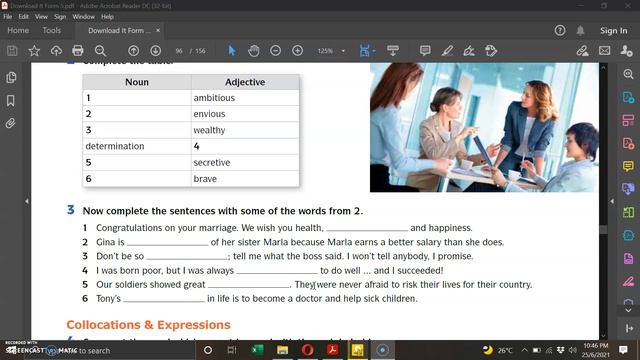Viewport: 640px width, 360px height.
Task: Expand the fit page options arrow
Action: pyautogui.click(x=374, y=51)
